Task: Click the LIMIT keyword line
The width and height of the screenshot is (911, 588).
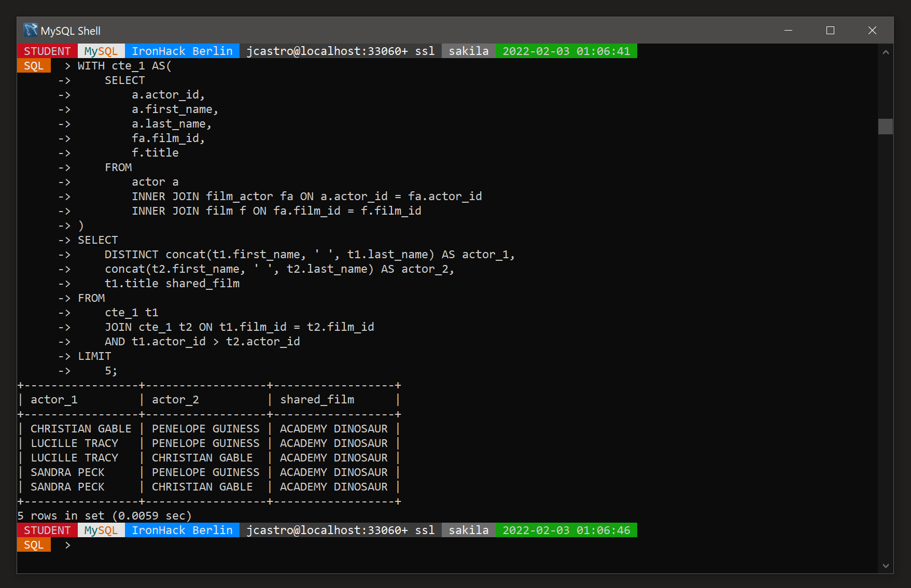Action: pos(94,356)
